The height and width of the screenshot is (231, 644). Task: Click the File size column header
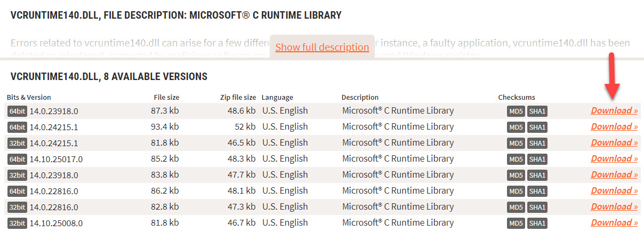coord(166,98)
